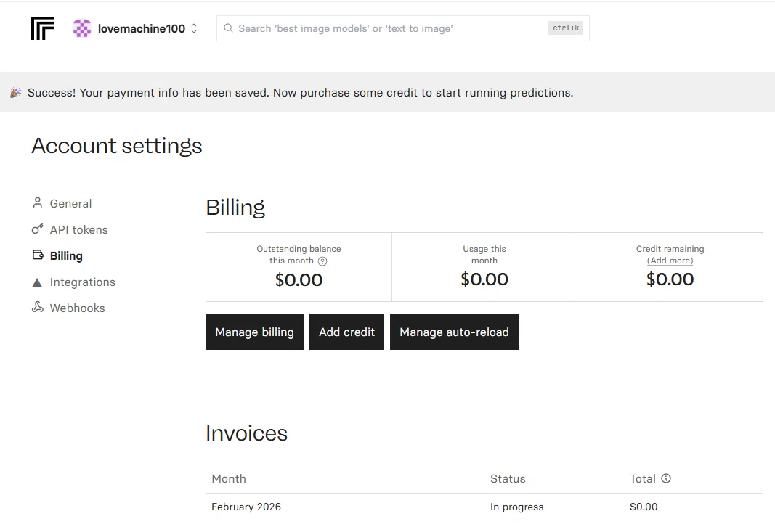This screenshot has width=775, height=532.
Task: Click the Total column info icon
Action: 666,478
